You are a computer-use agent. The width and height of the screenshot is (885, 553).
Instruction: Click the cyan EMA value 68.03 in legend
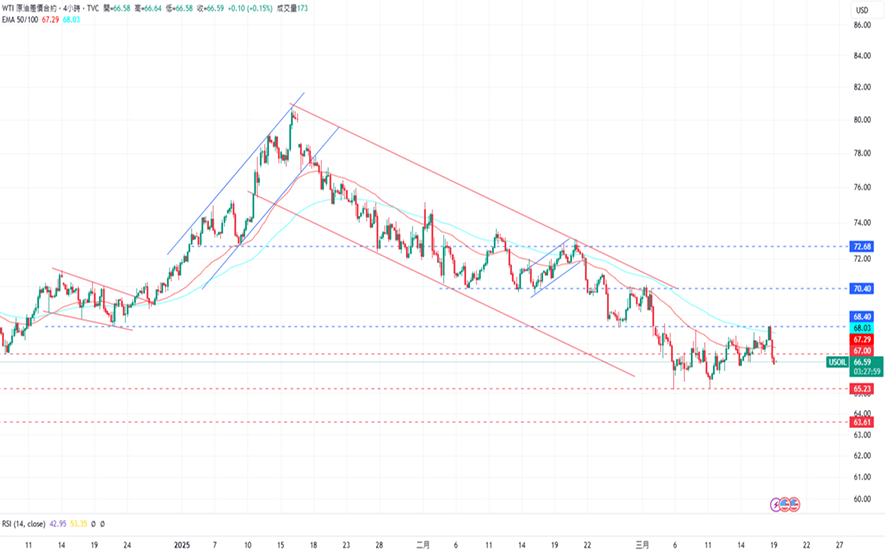[x=71, y=20]
